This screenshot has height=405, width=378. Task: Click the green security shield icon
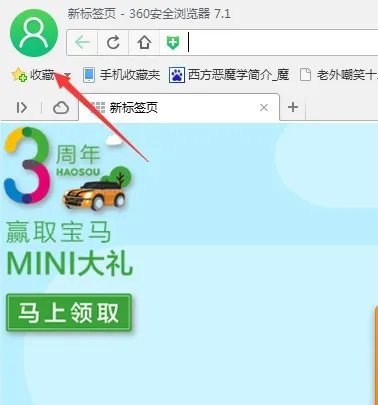tap(173, 43)
